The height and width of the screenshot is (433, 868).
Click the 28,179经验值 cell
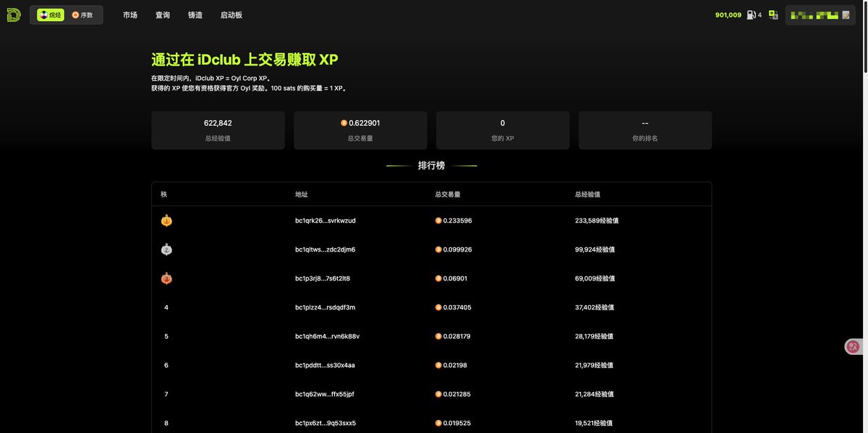click(595, 336)
